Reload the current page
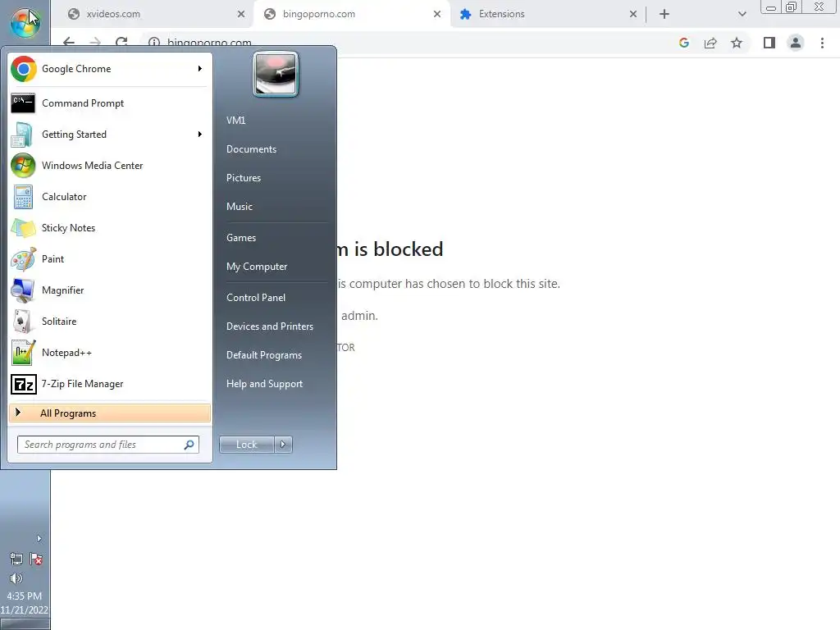840x630 pixels. [x=121, y=43]
